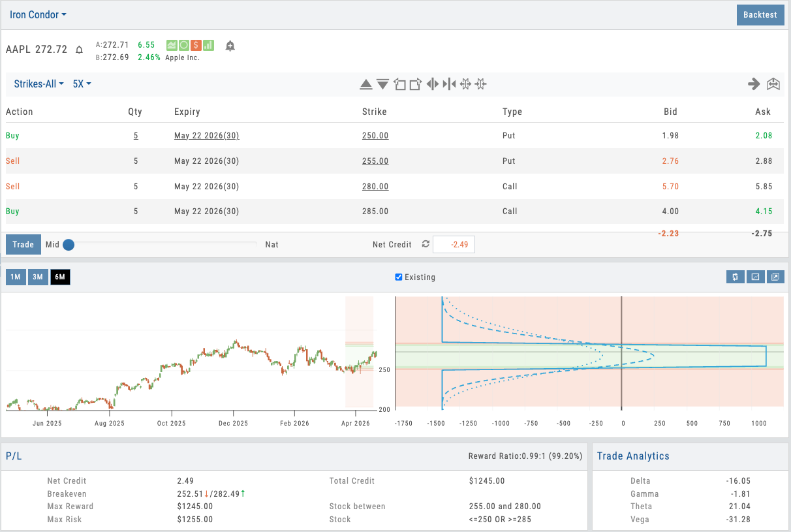Viewport: 791px width, 532px height.
Task: Click the Trade button
Action: [x=23, y=245]
